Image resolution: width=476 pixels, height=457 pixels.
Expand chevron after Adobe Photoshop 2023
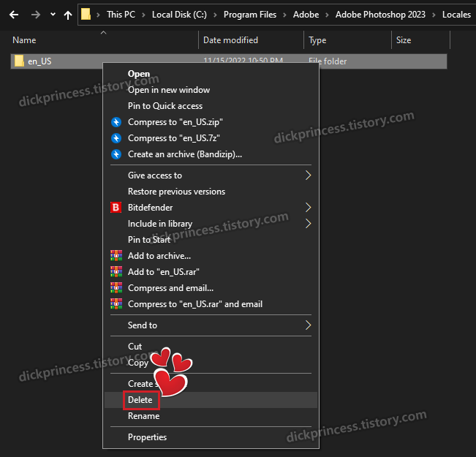pos(434,15)
